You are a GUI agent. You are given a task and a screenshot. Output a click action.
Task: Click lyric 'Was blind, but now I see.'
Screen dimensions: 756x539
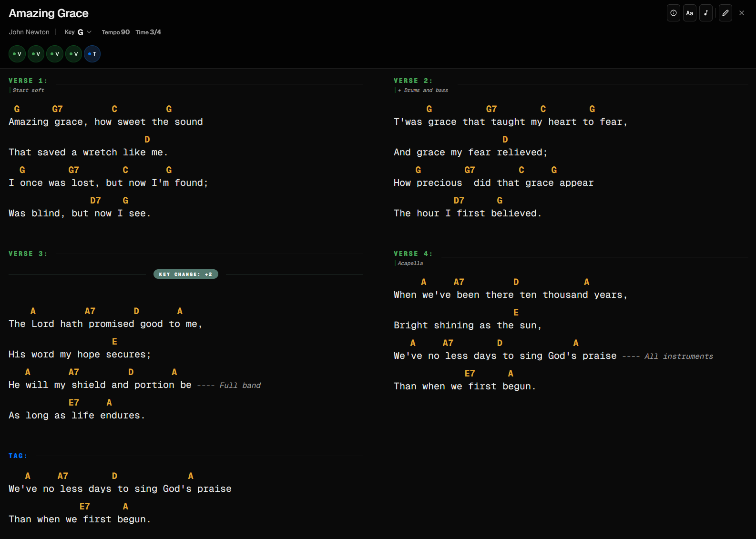[x=80, y=214]
